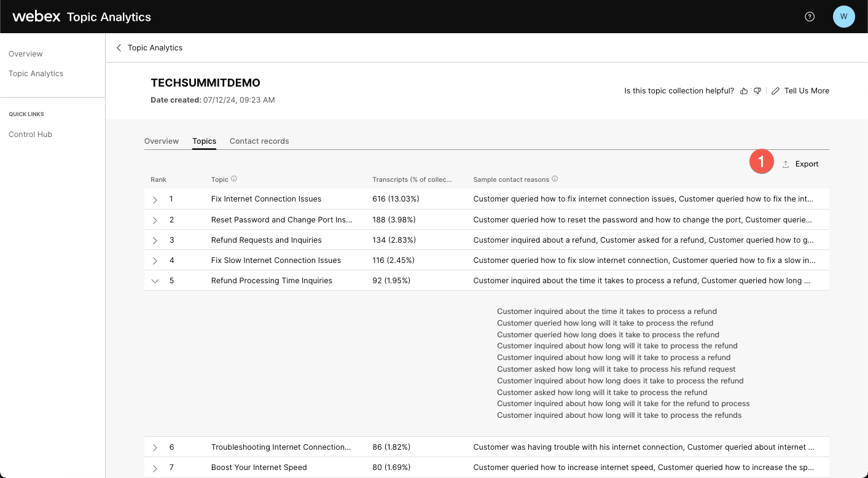The width and height of the screenshot is (868, 478).
Task: Collapse the Refund Processing Time Inquiries row
Action: (155, 281)
